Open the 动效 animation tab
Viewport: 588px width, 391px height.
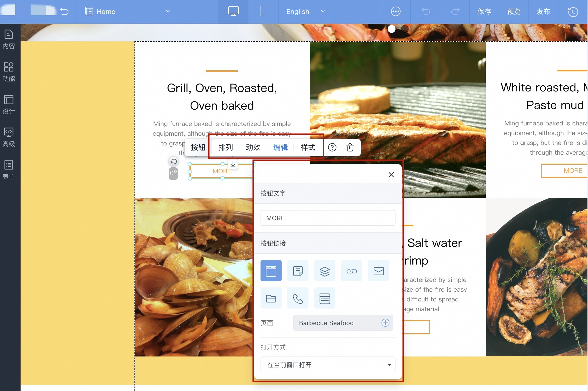[x=253, y=147]
